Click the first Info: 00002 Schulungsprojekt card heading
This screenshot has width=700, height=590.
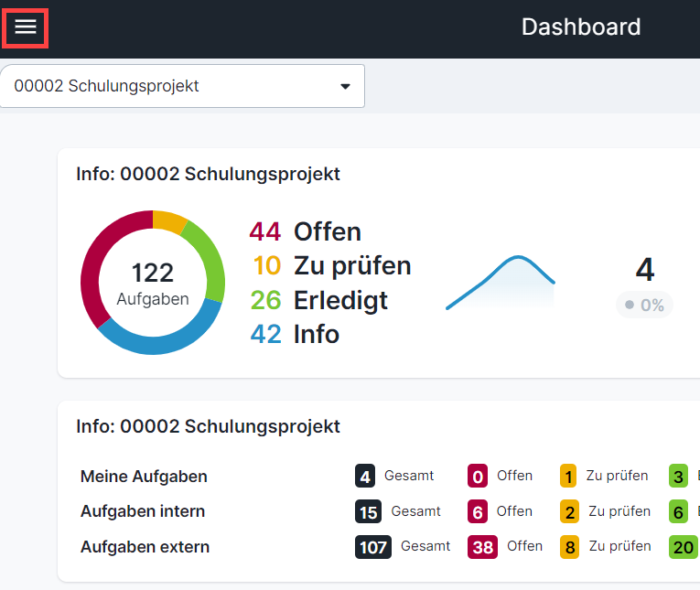click(x=208, y=174)
